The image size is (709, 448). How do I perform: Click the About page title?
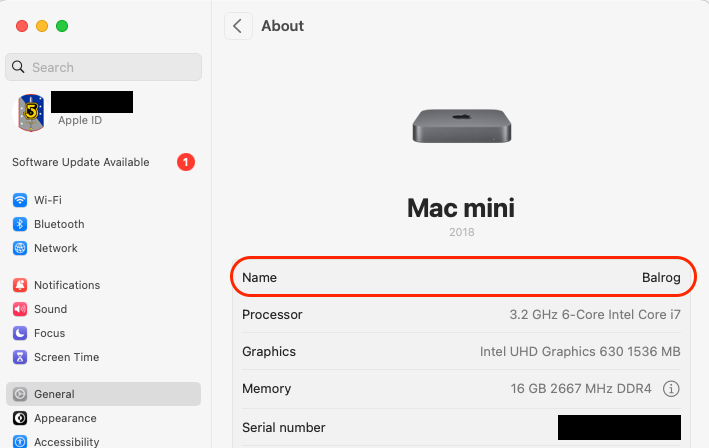coord(283,26)
